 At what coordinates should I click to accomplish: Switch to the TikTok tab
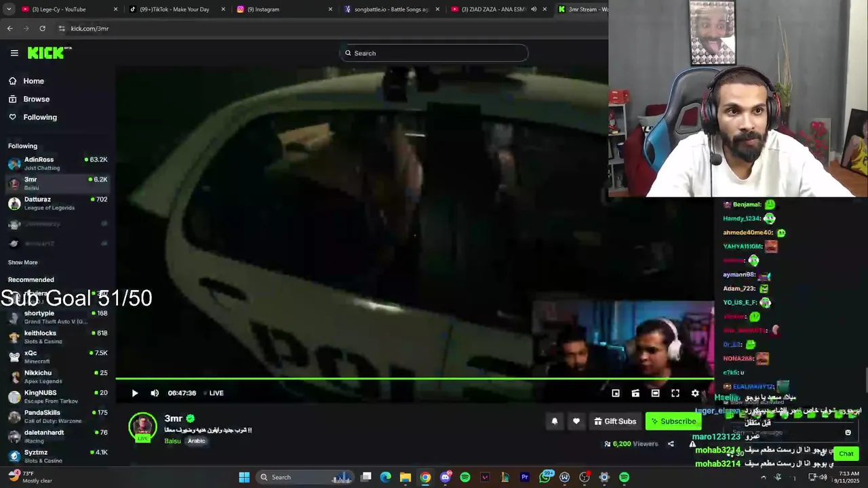click(x=175, y=9)
